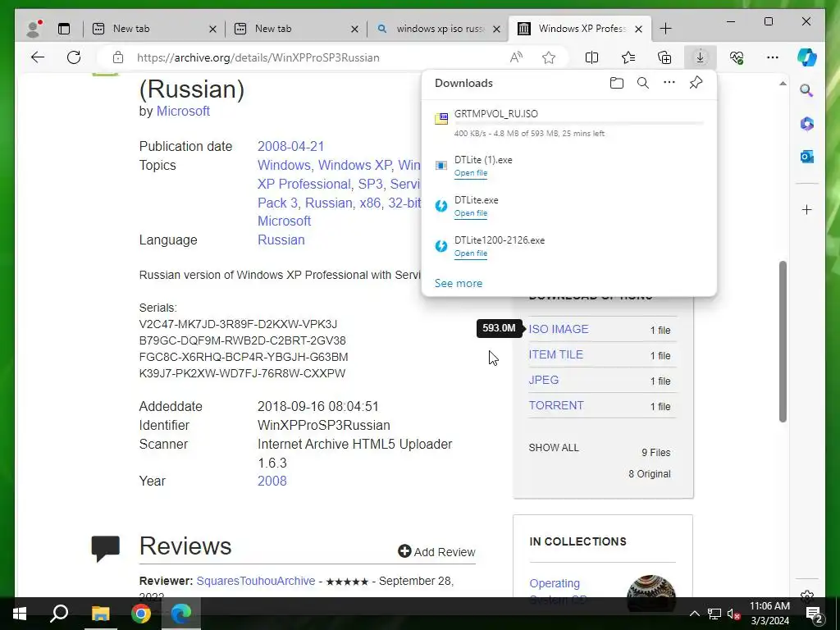Viewport: 840px width, 630px height.
Task: Open a new tab with the plus button
Action: click(665, 29)
